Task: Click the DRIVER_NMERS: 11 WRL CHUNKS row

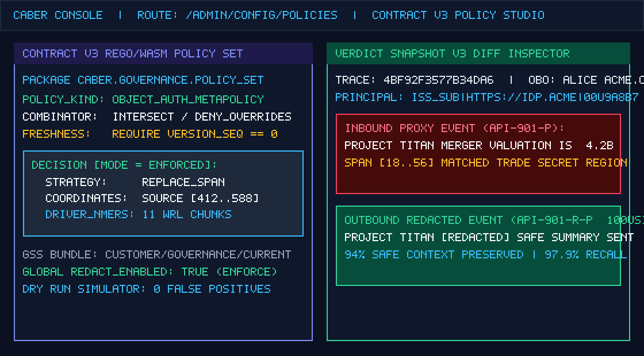Action: tap(139, 214)
